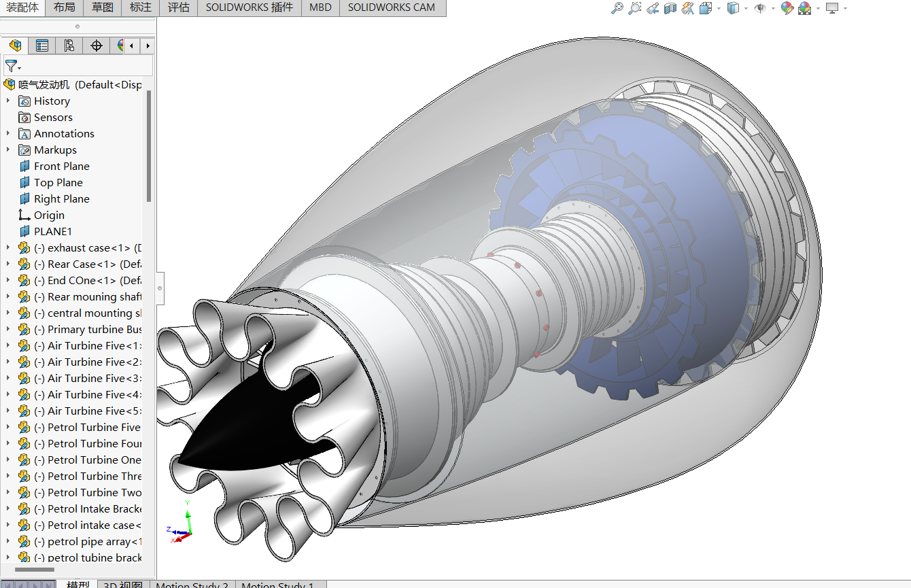The image size is (911, 588).
Task: Click the Front Plane icon
Action: [x=25, y=167]
